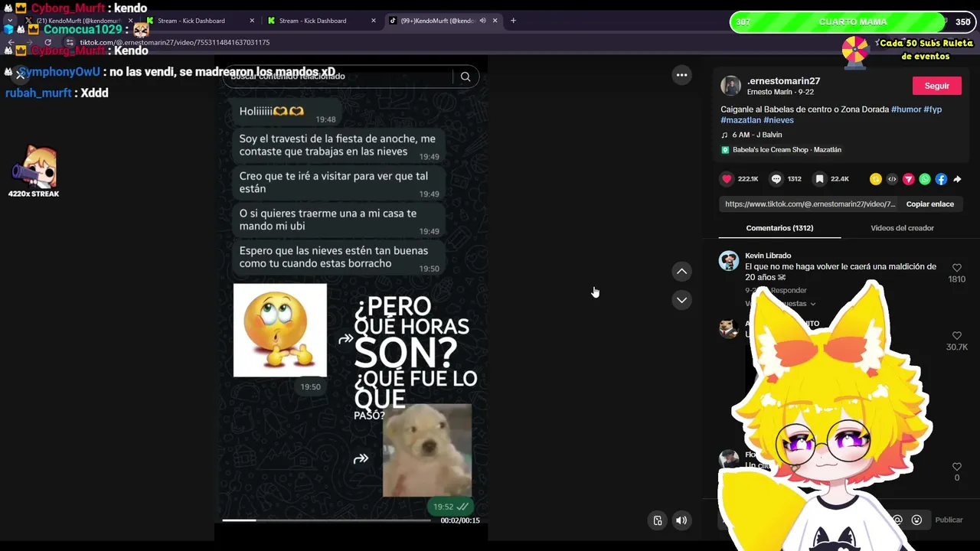The width and height of the screenshot is (980, 551).
Task: Save video with the bookmark icon
Action: pyautogui.click(x=819, y=179)
